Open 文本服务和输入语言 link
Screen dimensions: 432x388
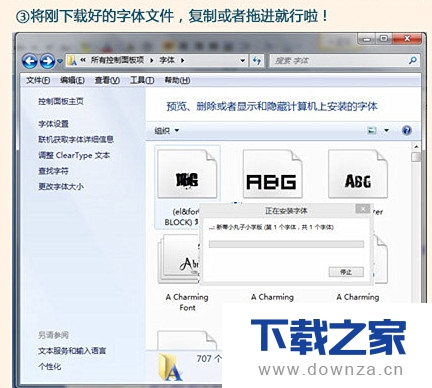point(72,351)
